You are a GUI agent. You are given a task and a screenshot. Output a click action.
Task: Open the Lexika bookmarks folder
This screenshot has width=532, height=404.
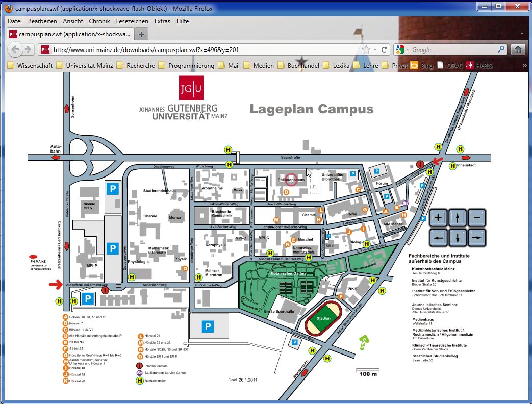pos(336,65)
